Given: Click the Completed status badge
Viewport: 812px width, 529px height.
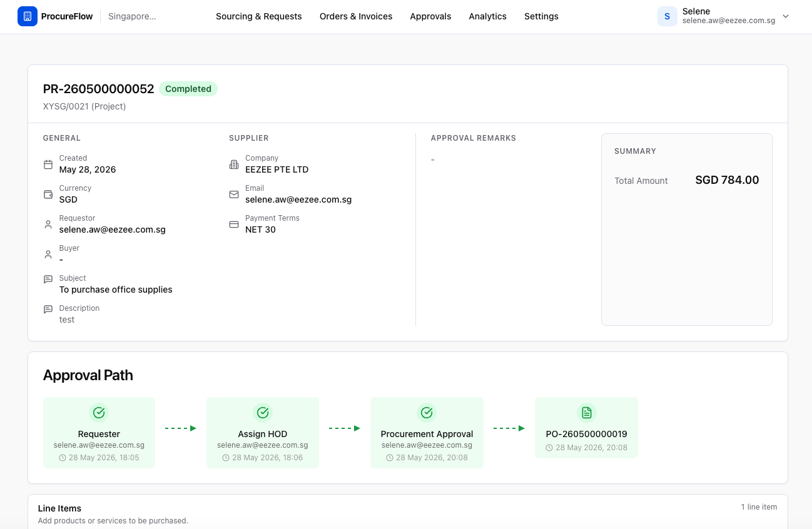Looking at the screenshot, I should (188, 89).
